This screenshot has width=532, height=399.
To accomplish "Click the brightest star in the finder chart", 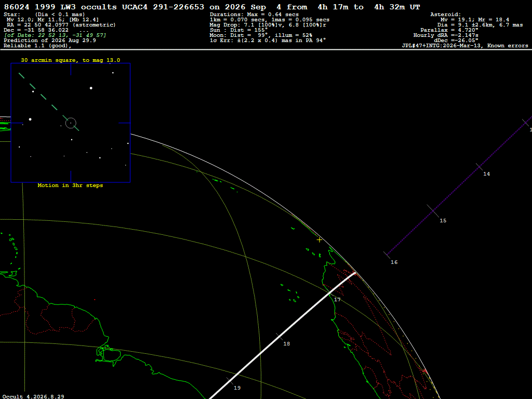I will [x=91, y=88].
